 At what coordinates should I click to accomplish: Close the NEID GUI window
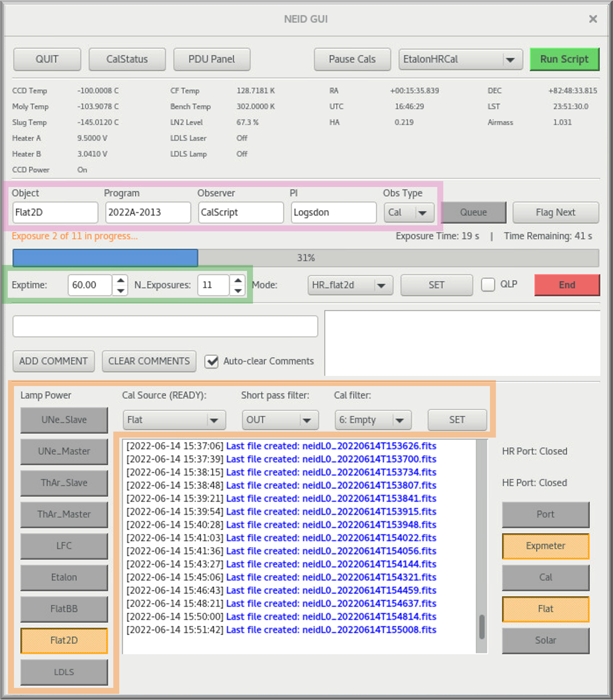coord(593,19)
